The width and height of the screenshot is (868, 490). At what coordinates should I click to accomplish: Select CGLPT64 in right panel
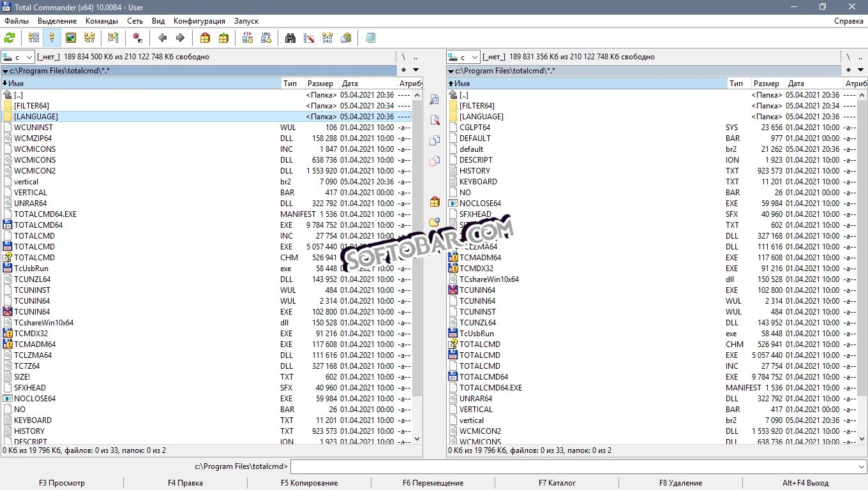(x=652, y=128)
